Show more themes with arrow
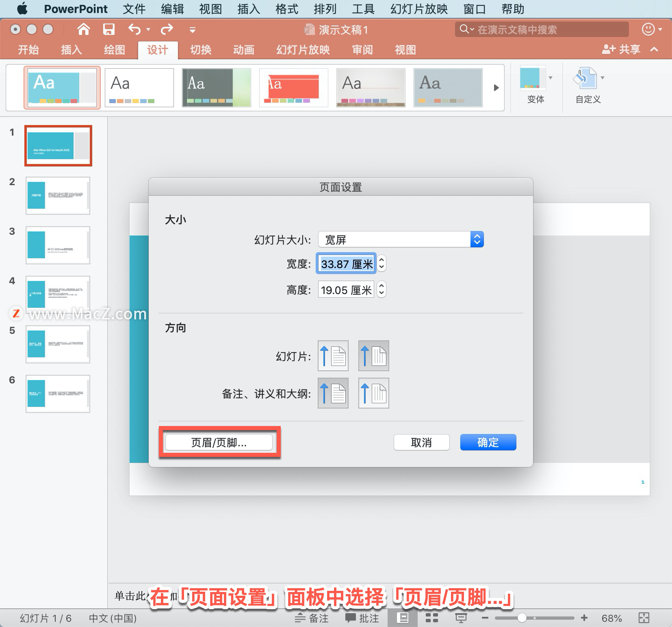The image size is (672, 627). click(496, 88)
